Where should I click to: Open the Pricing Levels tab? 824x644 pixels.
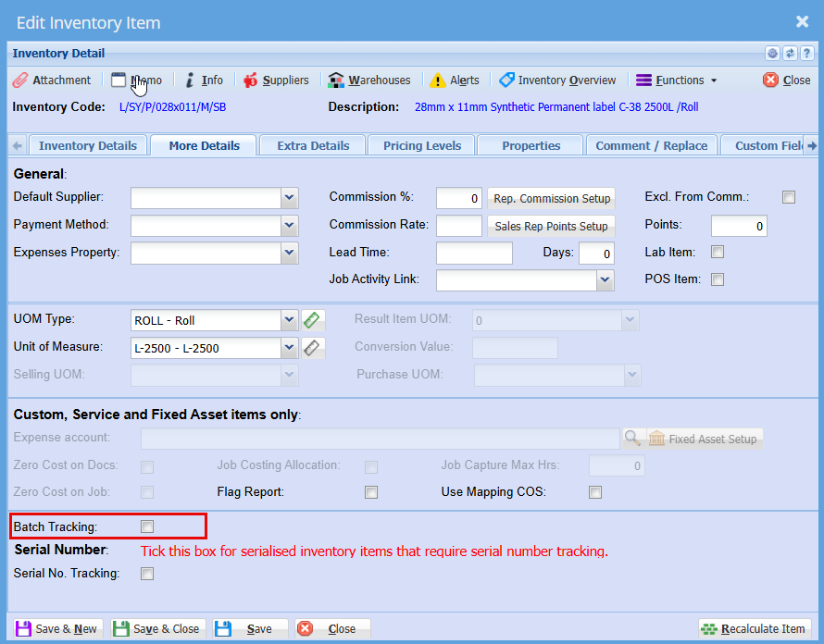coord(422,145)
